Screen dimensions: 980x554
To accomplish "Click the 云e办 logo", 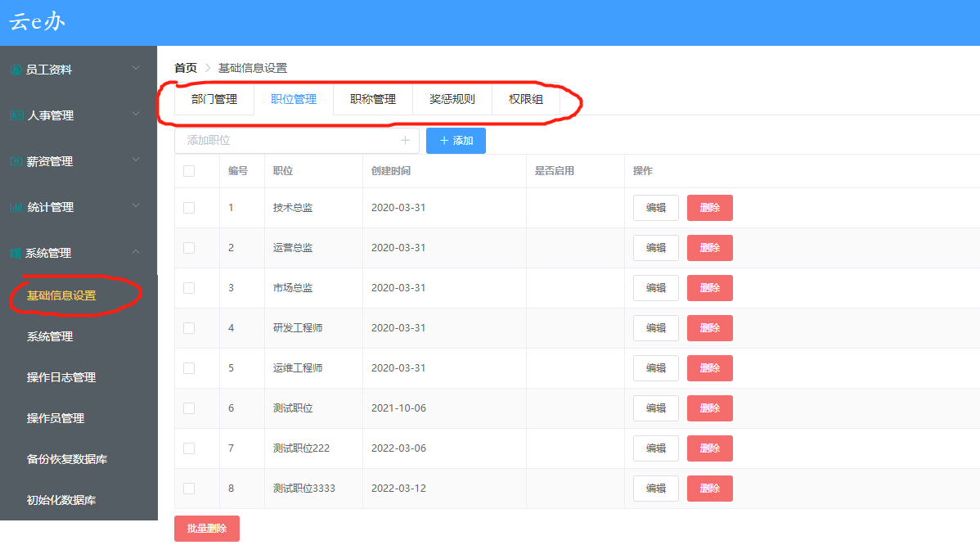I will pyautogui.click(x=37, y=22).
